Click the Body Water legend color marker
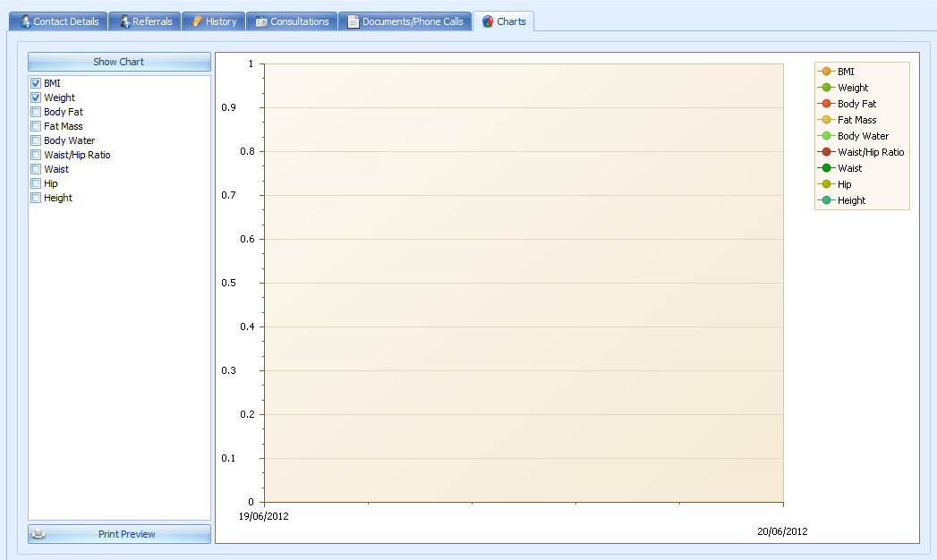The image size is (937, 560). tap(826, 136)
